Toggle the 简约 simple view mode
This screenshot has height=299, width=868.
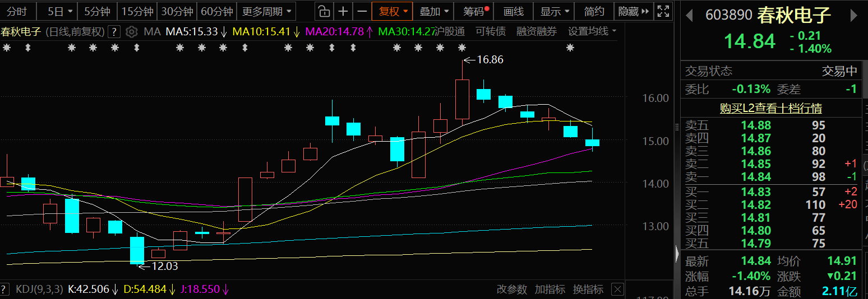pyautogui.click(x=594, y=11)
